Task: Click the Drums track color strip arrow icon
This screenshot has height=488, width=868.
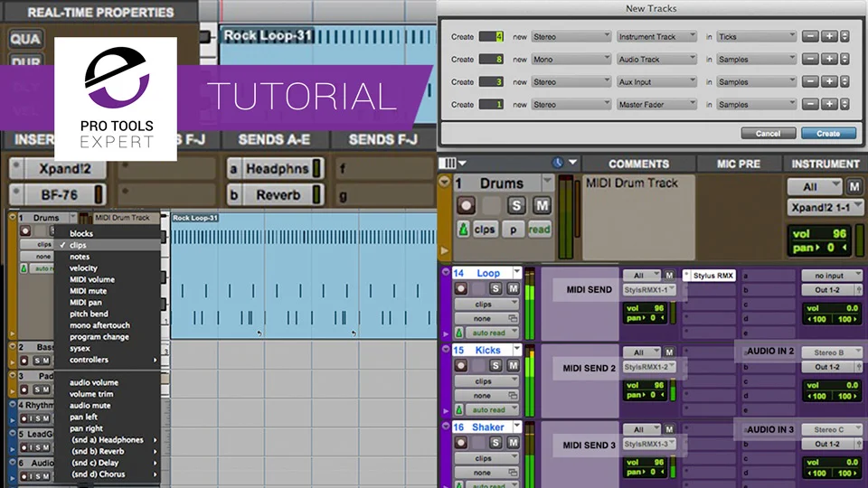Action: pyautogui.click(x=444, y=182)
